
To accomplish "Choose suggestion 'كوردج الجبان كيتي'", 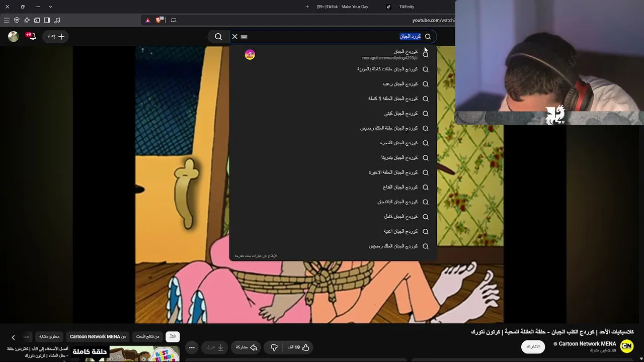I will [333, 114].
